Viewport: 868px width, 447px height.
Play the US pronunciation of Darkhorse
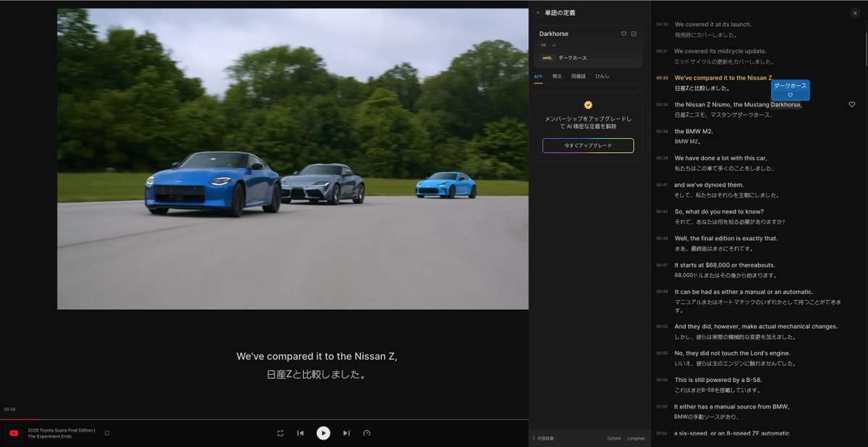(553, 45)
